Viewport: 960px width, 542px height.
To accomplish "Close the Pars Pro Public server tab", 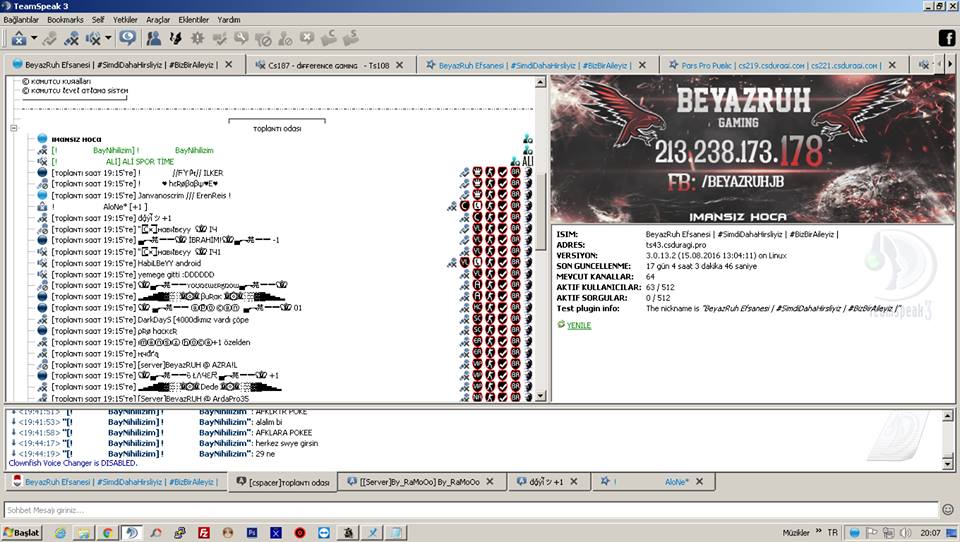I will point(892,65).
